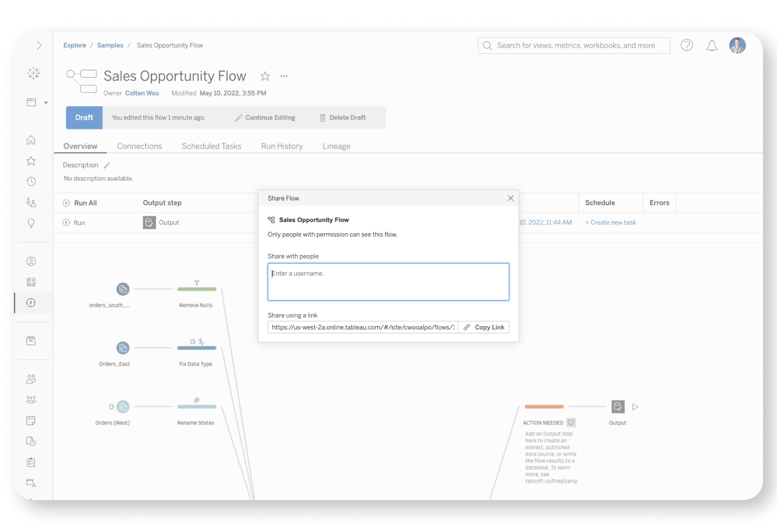Open External Assets box icon in sidebar
This screenshot has height=532, width=777.
click(x=31, y=341)
